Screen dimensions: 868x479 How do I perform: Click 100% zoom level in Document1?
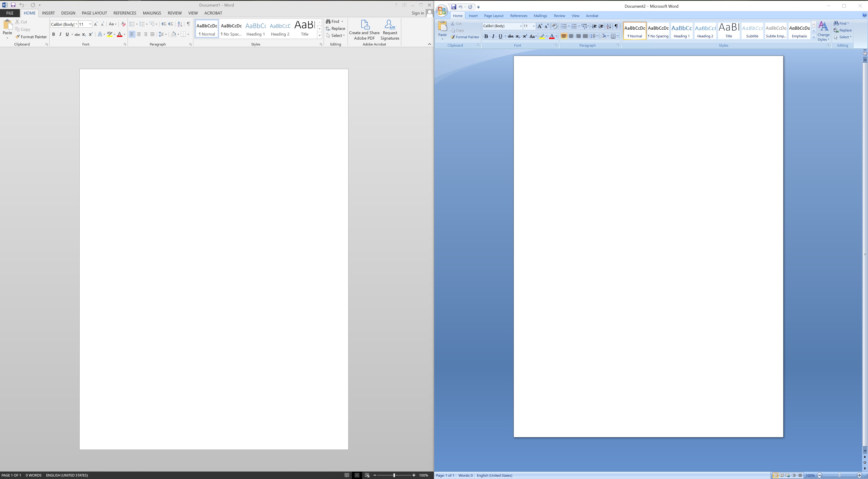pos(424,475)
